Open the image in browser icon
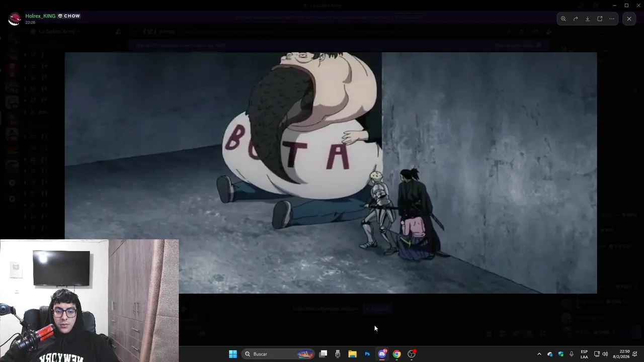Screen dimensions: 644x362 pyautogui.click(x=600, y=19)
